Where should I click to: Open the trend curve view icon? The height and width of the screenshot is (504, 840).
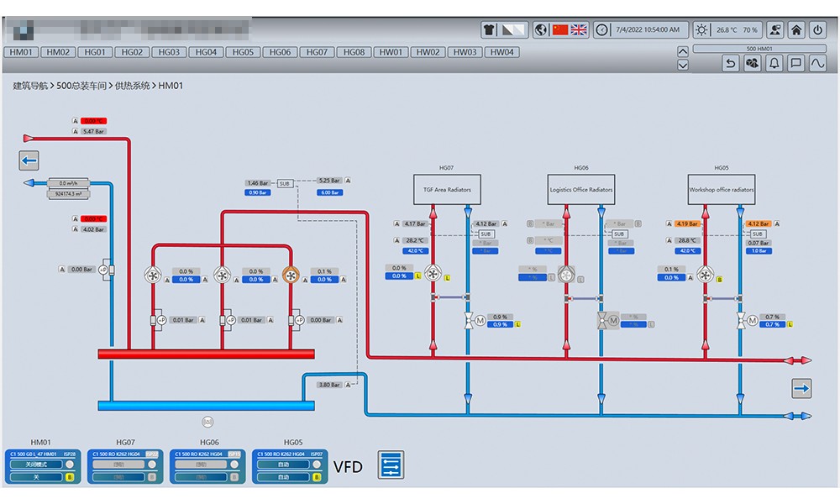point(817,63)
